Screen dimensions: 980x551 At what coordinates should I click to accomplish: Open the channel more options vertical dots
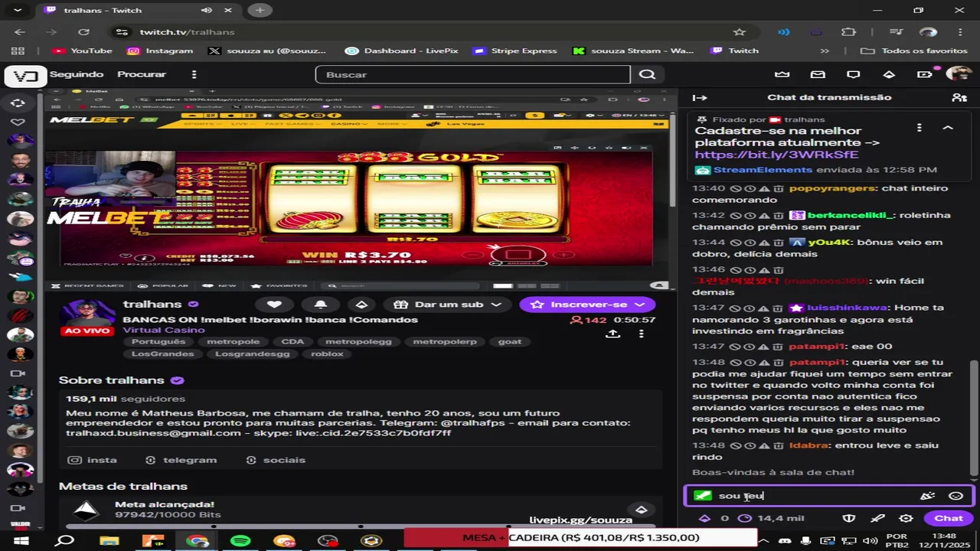(641, 334)
